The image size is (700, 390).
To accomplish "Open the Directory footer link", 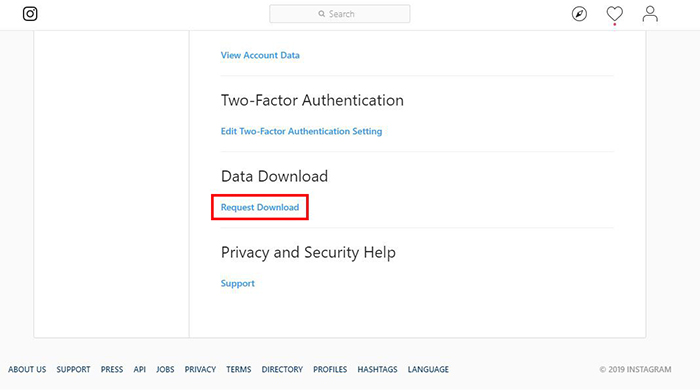I will pos(282,369).
